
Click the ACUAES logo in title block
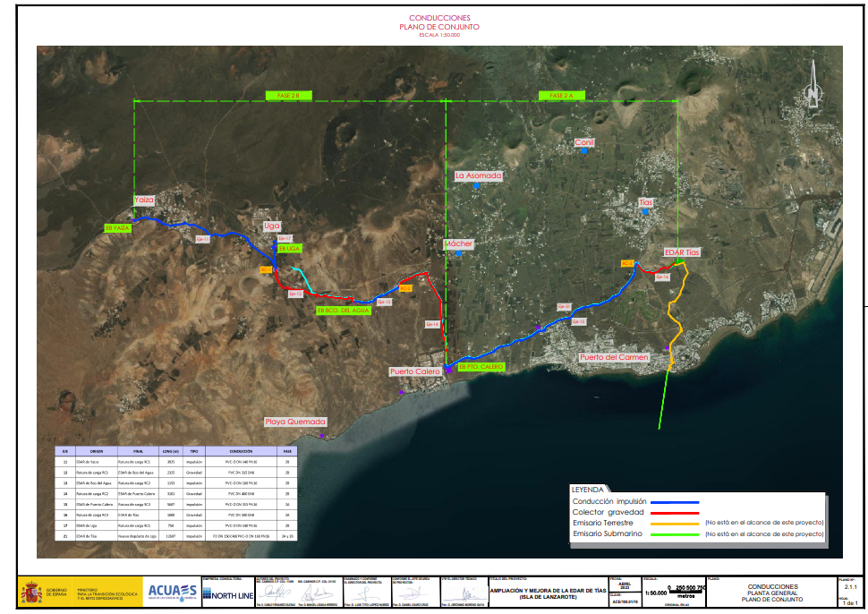tap(172, 591)
